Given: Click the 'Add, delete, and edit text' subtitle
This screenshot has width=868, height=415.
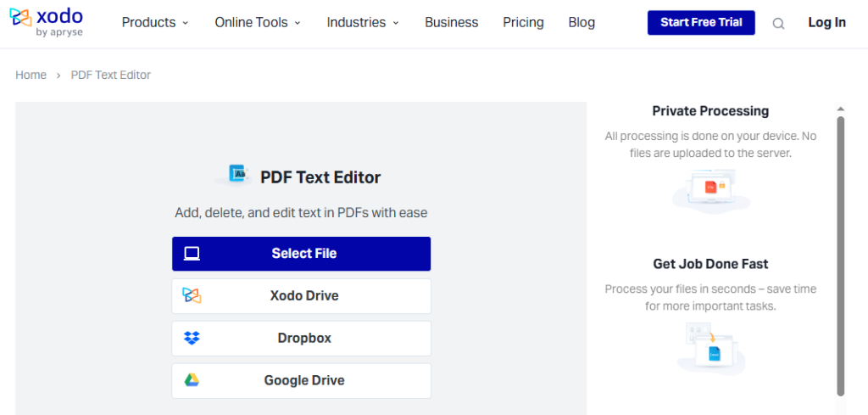Looking at the screenshot, I should [301, 213].
